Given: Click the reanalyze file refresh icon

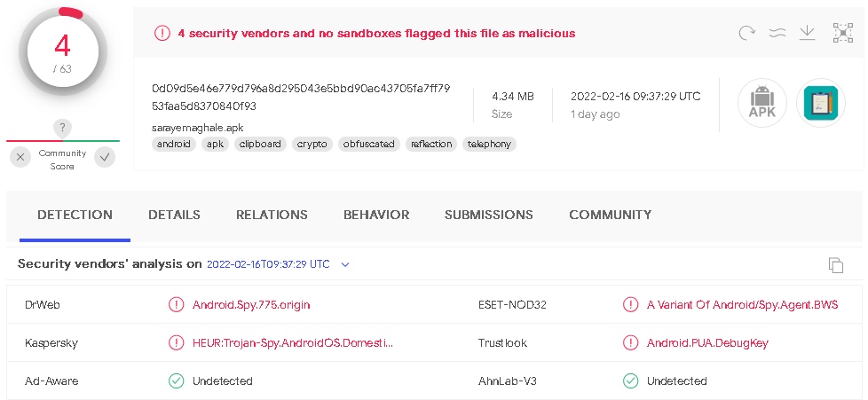Looking at the screenshot, I should [747, 33].
